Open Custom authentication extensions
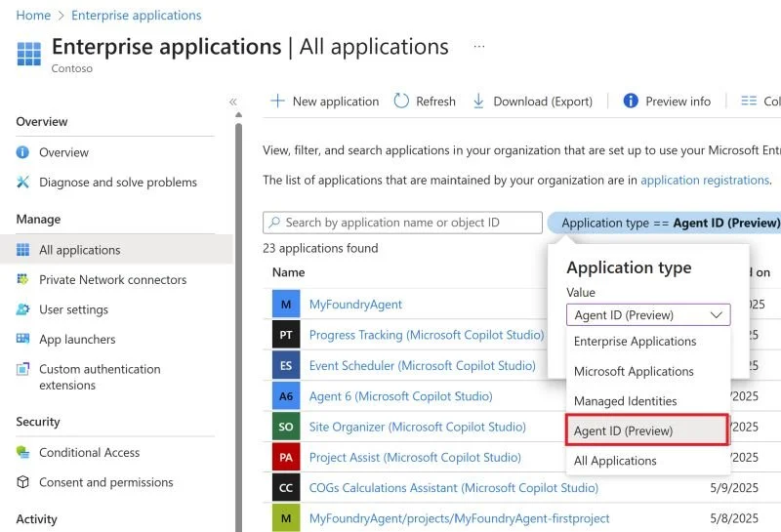 (100, 377)
